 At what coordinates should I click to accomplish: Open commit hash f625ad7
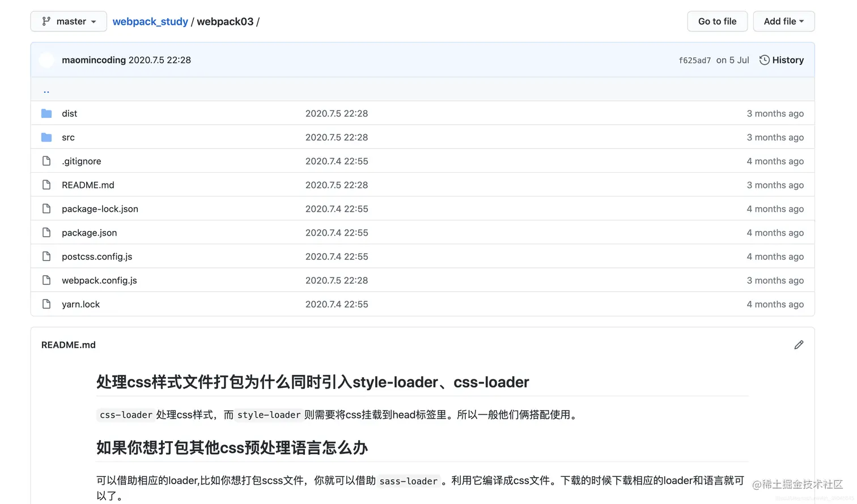pyautogui.click(x=695, y=60)
